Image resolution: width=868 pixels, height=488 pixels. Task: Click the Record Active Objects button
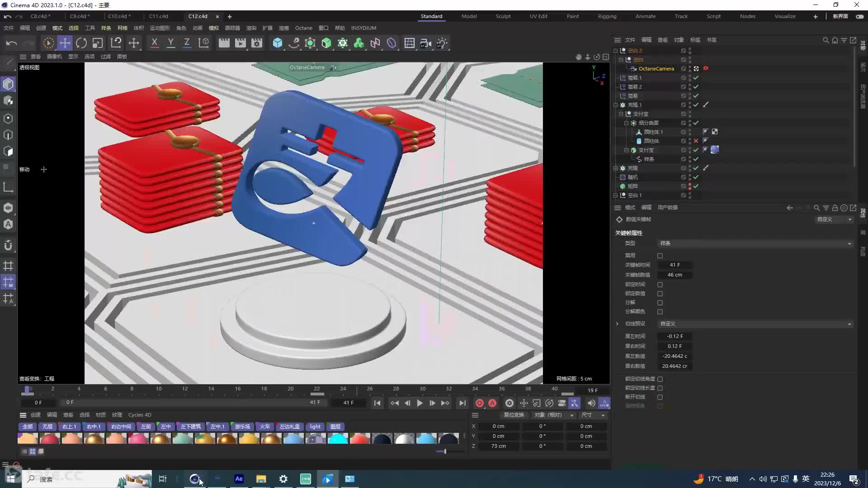480,403
